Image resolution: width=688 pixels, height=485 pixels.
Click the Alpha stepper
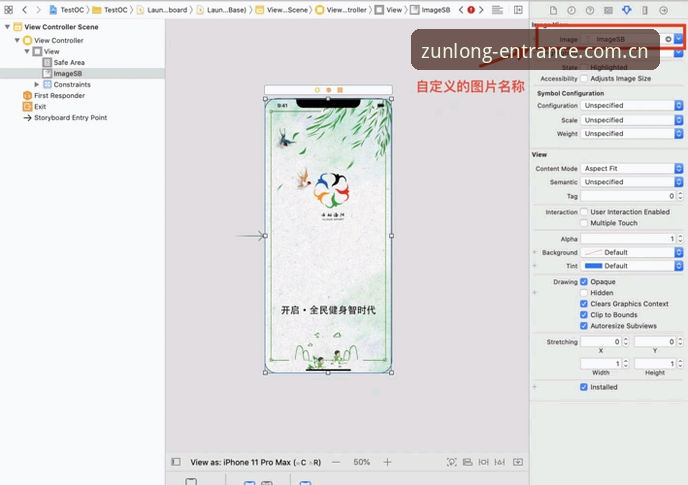click(680, 239)
